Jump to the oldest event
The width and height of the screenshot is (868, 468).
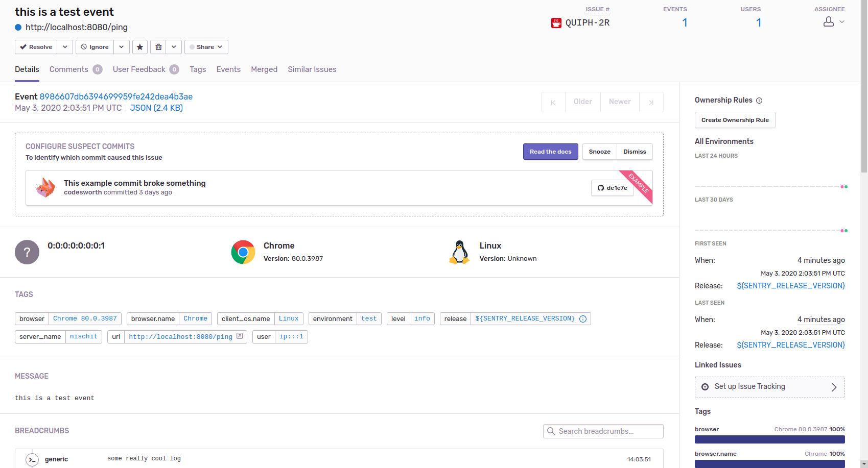pos(553,102)
